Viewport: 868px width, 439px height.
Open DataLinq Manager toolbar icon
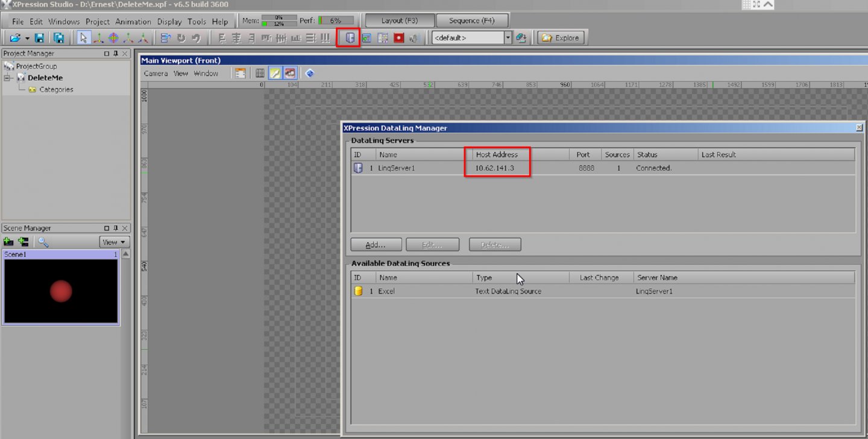[x=349, y=38]
